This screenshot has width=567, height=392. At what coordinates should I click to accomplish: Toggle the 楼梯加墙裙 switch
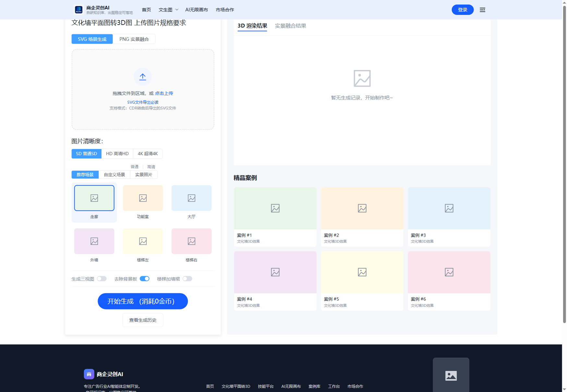(187, 279)
